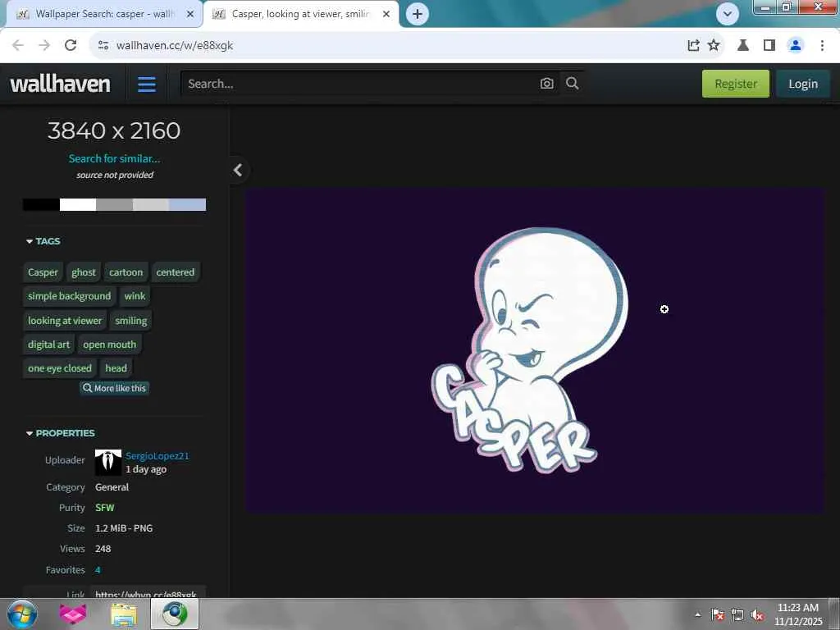Image resolution: width=840 pixels, height=630 pixels.
Task: Click the browser taskbar icon
Action: (175, 614)
